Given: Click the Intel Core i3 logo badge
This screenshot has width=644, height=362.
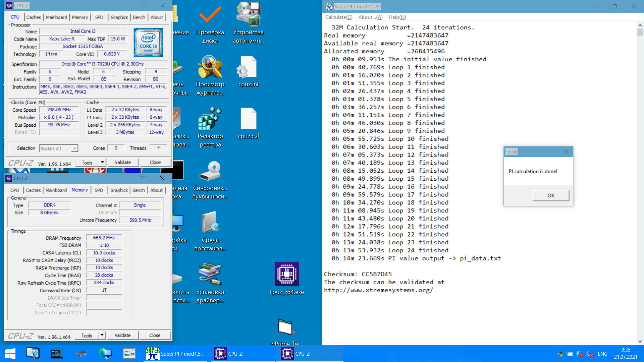Looking at the screenshot, I should 148,42.
